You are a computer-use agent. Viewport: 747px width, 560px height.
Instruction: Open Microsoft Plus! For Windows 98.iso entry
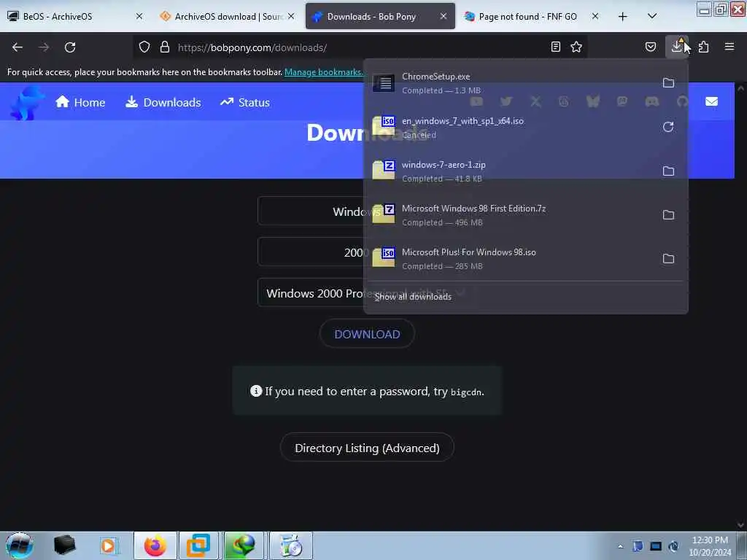[512, 259]
